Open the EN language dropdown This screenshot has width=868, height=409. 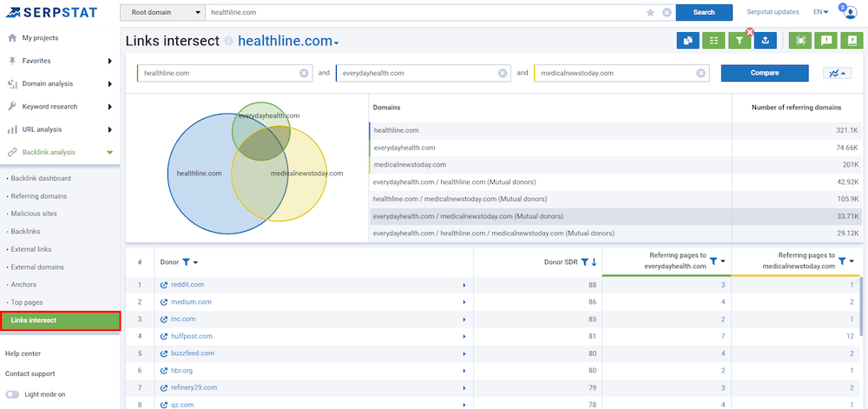click(x=820, y=12)
